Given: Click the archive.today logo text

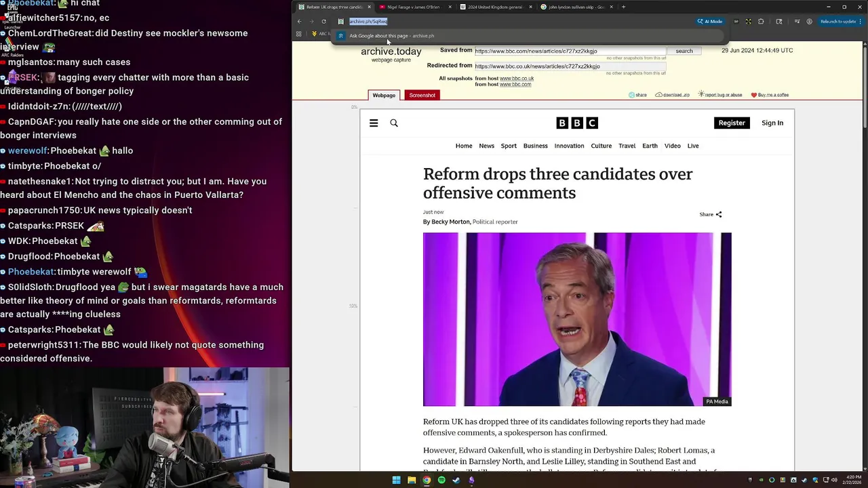Looking at the screenshot, I should (x=391, y=52).
